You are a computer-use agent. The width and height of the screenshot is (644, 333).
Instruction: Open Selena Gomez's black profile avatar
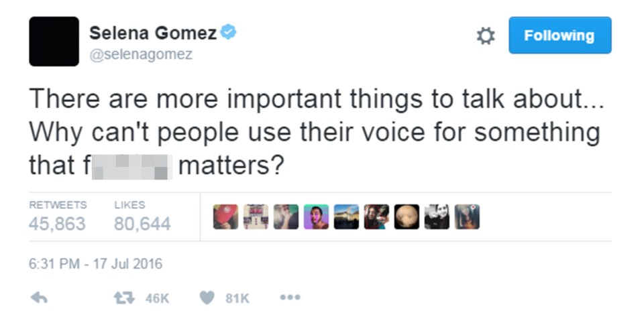[54, 42]
